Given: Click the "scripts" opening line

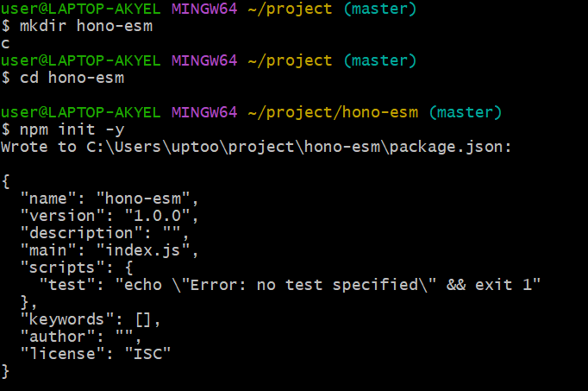Looking at the screenshot, I should point(77,268).
